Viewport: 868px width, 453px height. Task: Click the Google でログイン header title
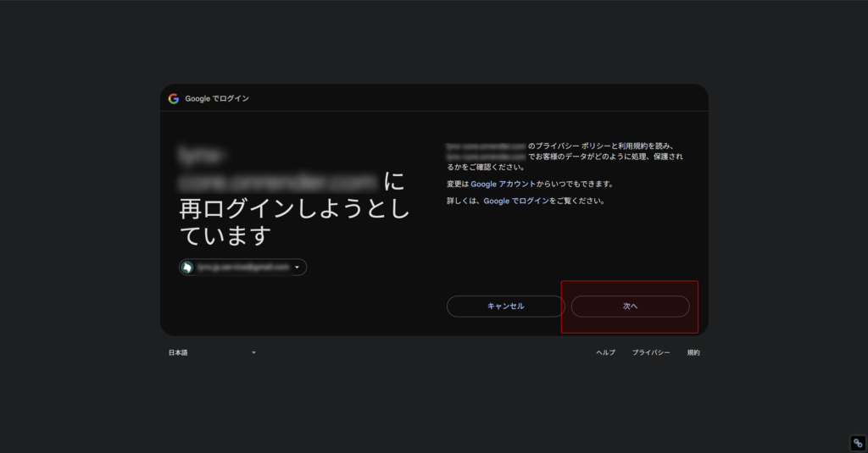click(x=217, y=98)
